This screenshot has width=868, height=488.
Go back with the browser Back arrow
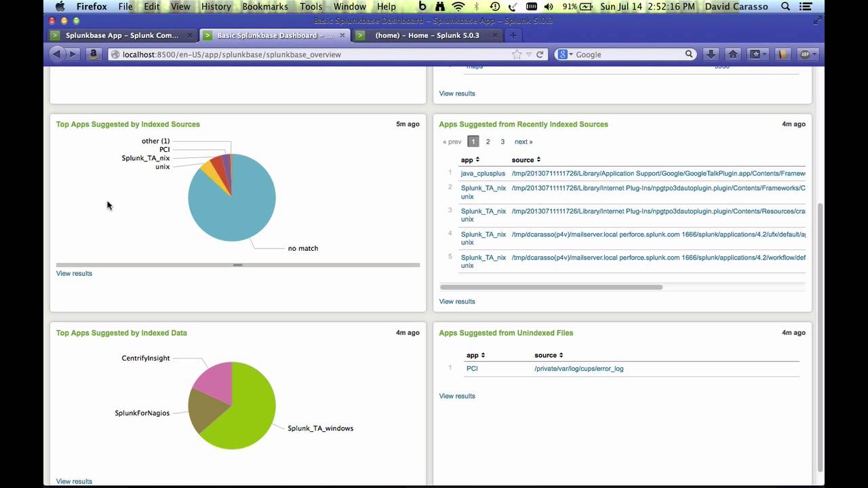tap(57, 54)
